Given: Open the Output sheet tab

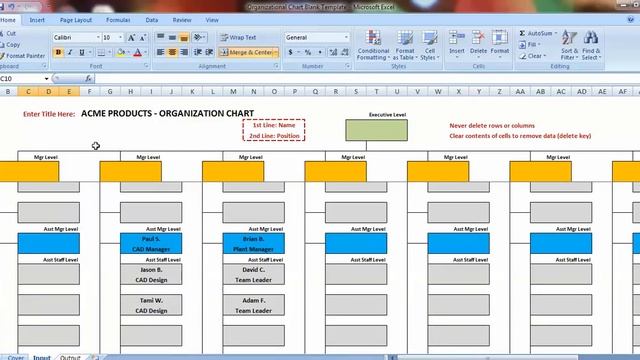Looking at the screenshot, I should point(70,357).
